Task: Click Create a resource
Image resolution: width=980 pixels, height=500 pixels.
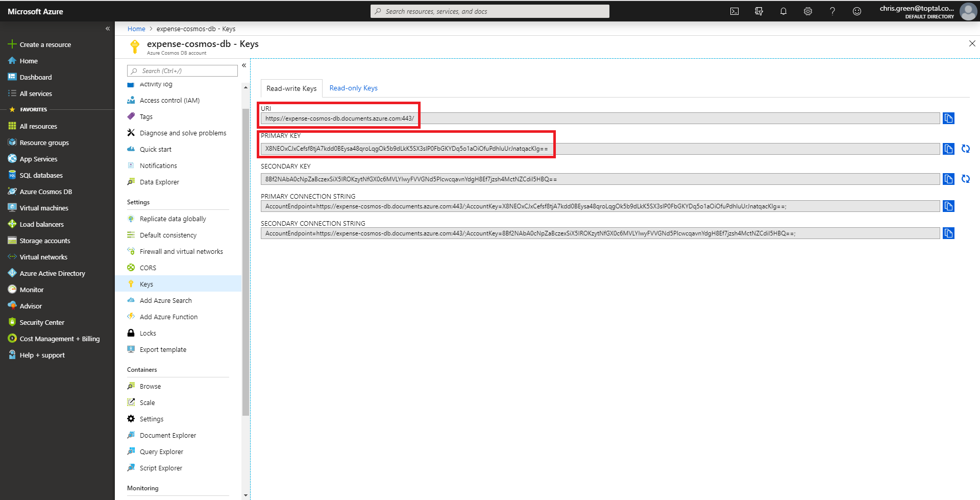Action: point(45,45)
